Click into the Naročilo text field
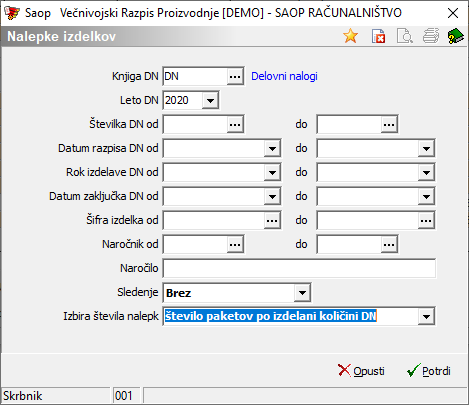 pos(299,268)
